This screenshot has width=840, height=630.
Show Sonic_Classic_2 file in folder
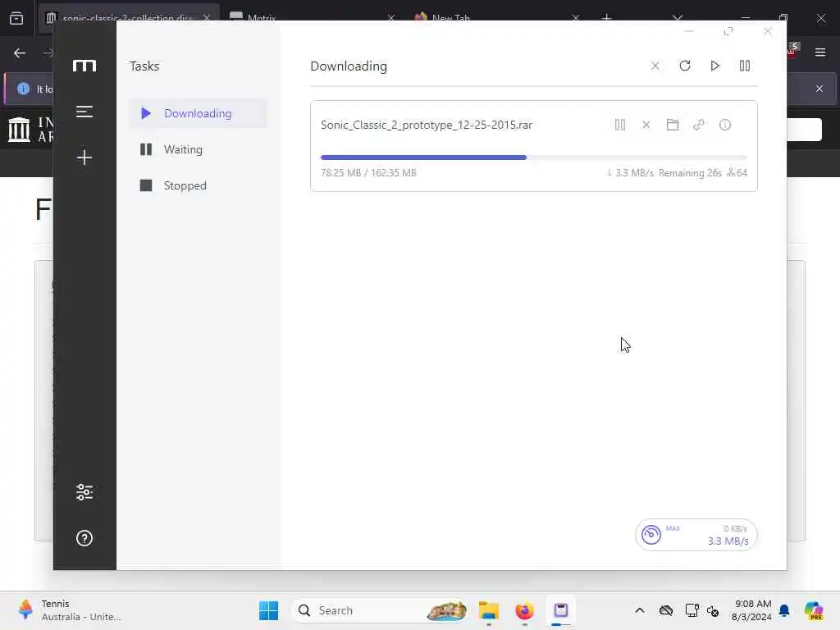673,125
